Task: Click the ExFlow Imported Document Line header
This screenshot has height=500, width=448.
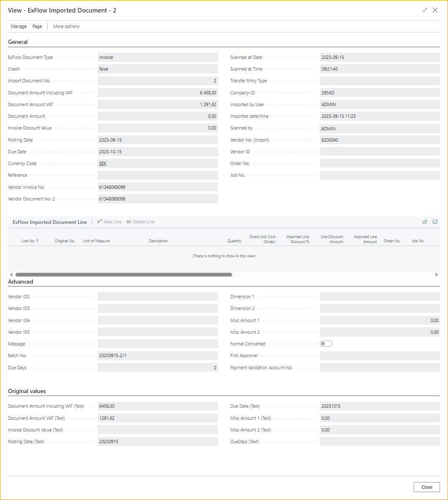Action: pyautogui.click(x=50, y=222)
